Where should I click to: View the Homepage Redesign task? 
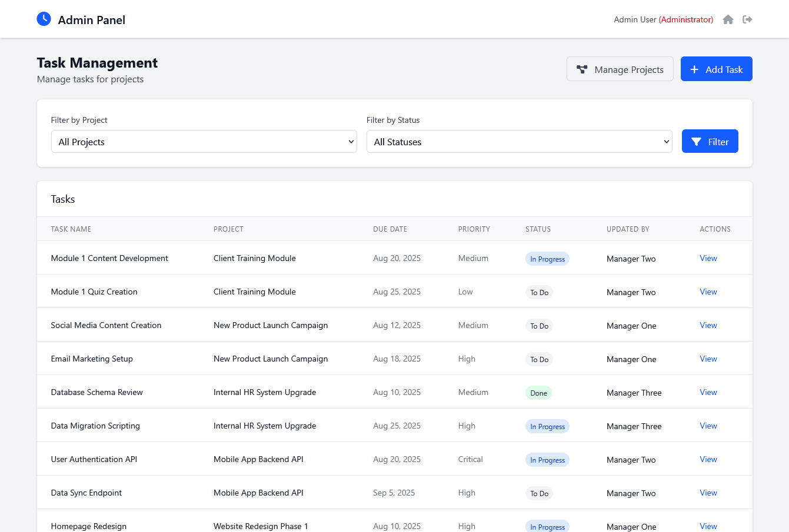708,526
